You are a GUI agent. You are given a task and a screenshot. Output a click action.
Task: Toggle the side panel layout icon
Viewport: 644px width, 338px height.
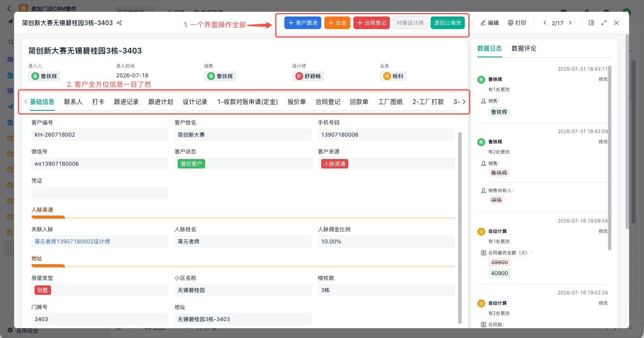(x=591, y=23)
